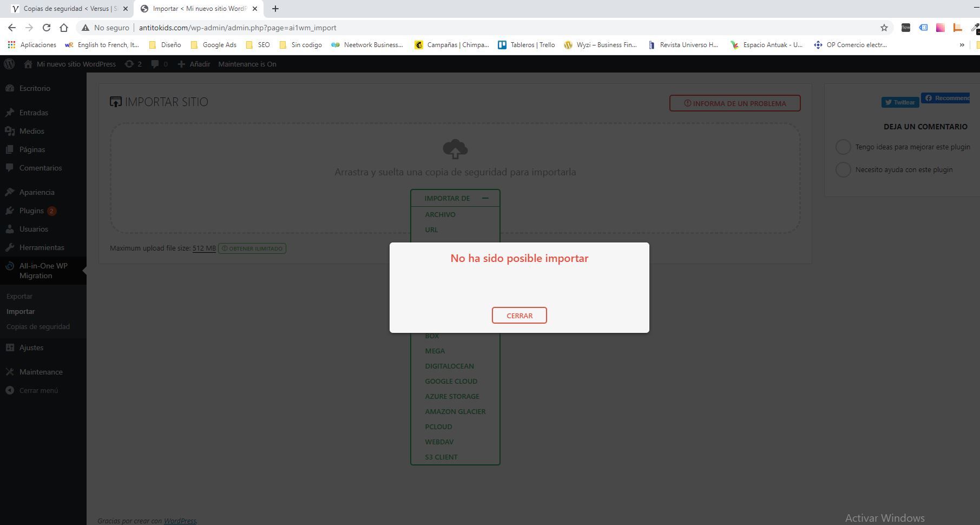Choose Google Cloud as import source
Viewport: 980px width, 525px height.
[451, 381]
